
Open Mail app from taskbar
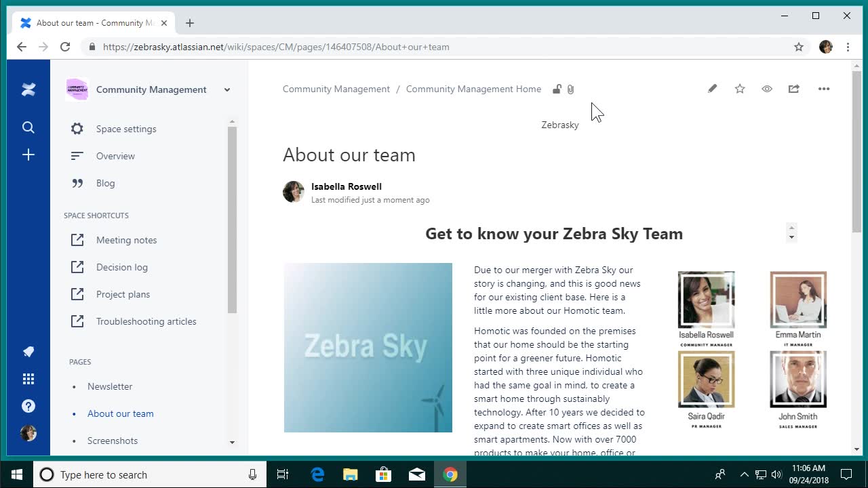[x=416, y=474]
